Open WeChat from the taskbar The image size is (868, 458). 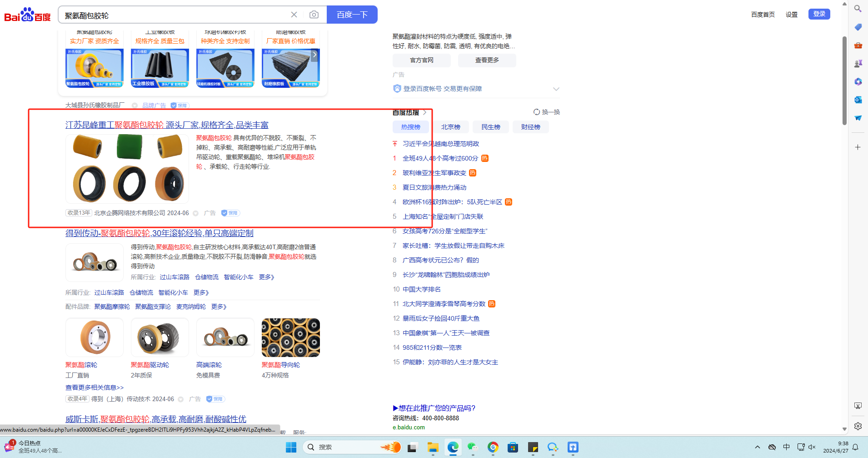tap(473, 447)
